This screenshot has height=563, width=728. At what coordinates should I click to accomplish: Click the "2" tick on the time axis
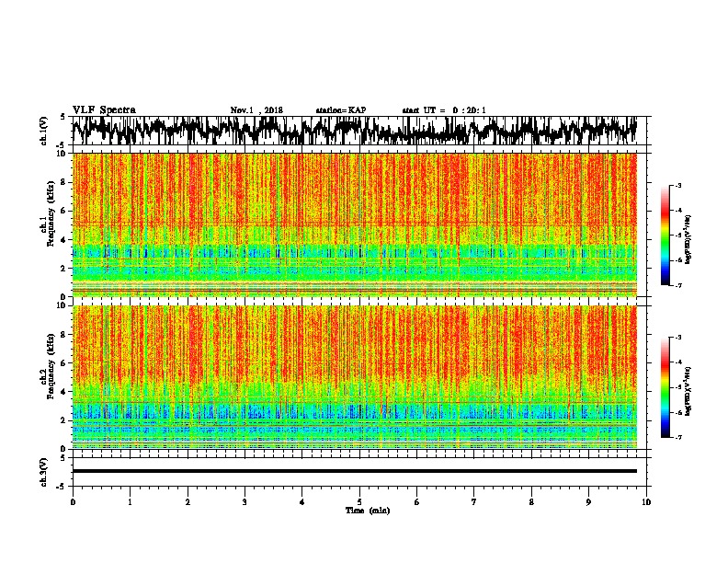click(188, 501)
